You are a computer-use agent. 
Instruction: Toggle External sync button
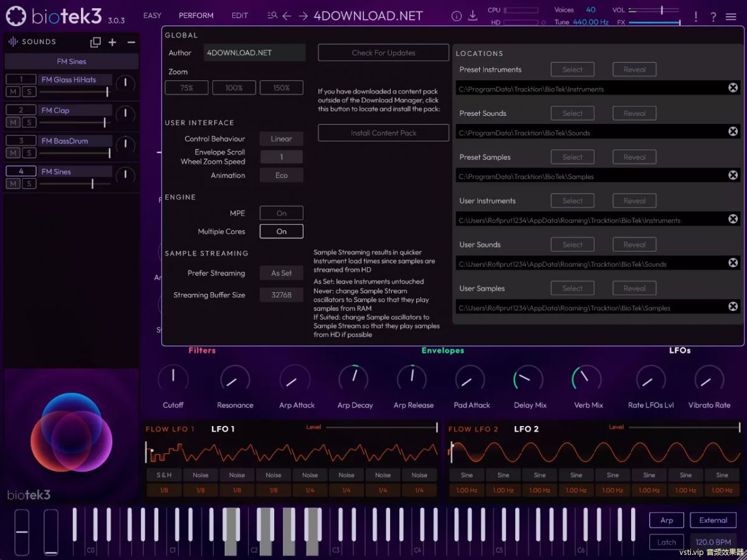coord(713,520)
